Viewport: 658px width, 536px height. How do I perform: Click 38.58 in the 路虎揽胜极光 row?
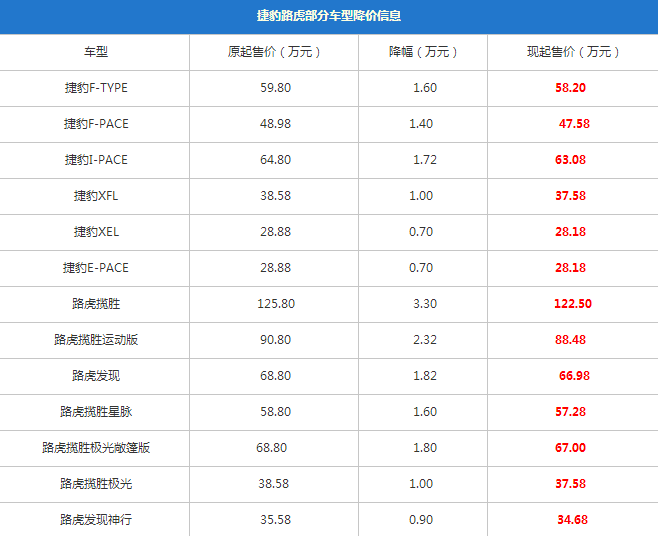(274, 484)
